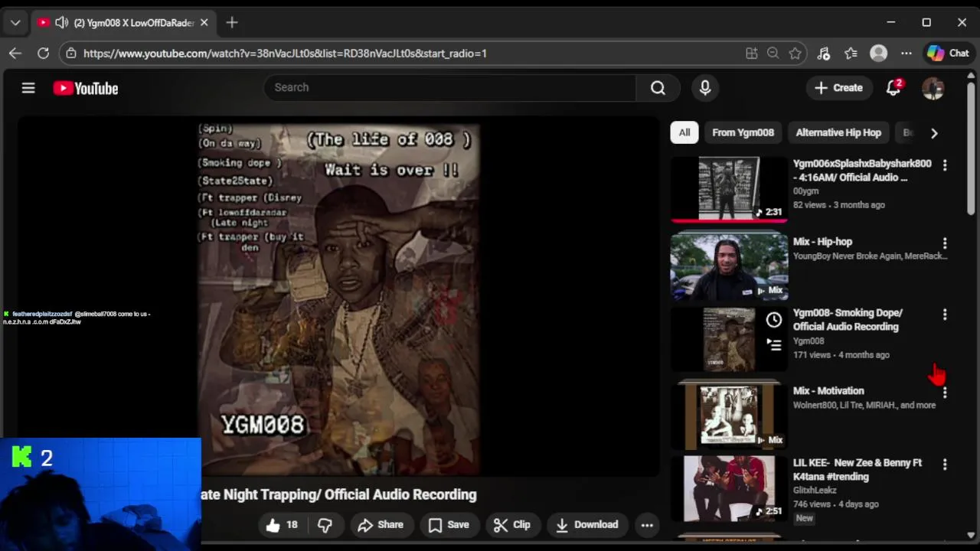Mute the tab via speaker icon

[x=62, y=23]
